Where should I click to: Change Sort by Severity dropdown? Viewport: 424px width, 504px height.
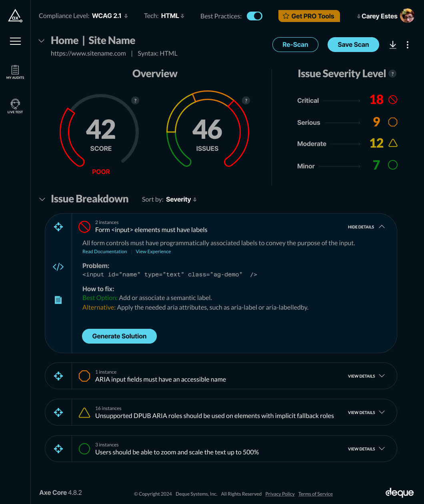(x=181, y=199)
